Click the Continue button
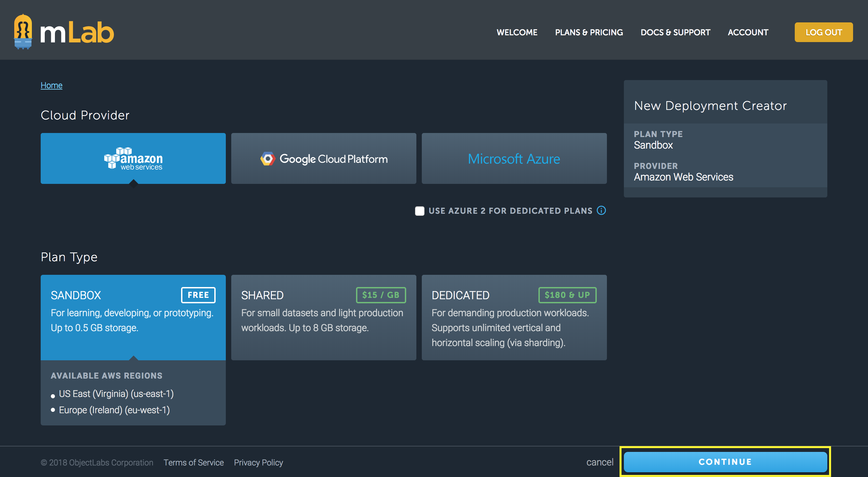The height and width of the screenshot is (477, 868). point(725,462)
